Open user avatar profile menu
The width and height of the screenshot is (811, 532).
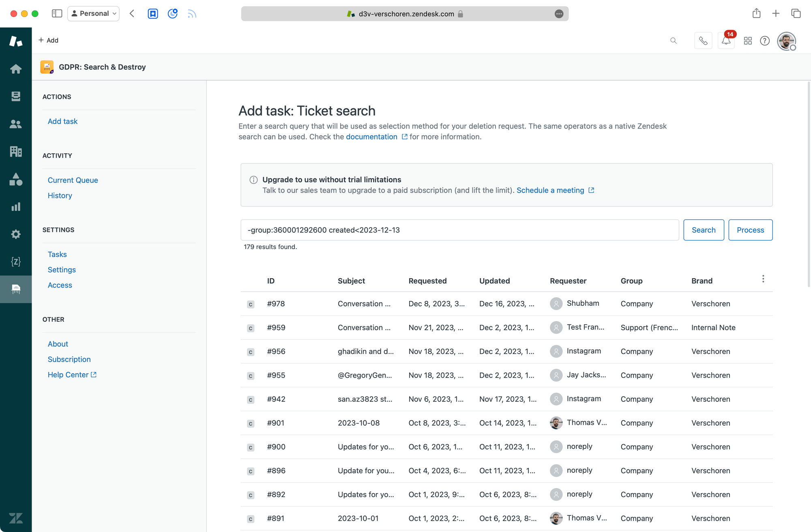pyautogui.click(x=786, y=41)
